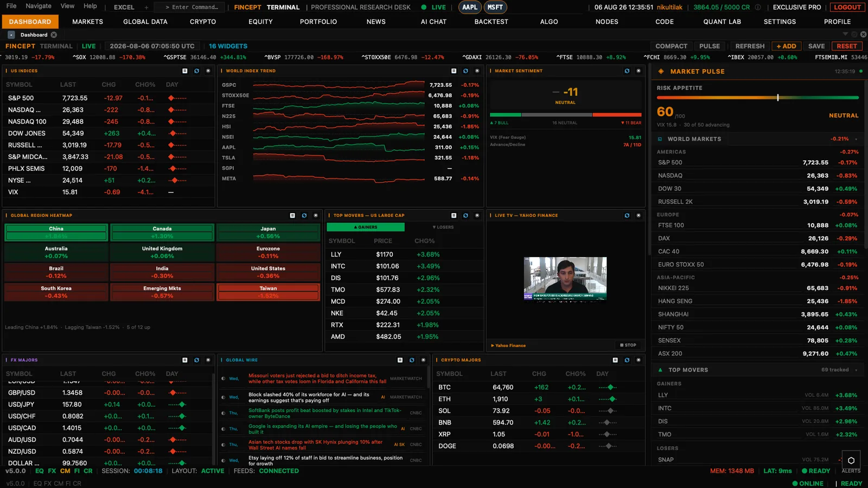This screenshot has width=868, height=488.
Task: Refresh the Global Wire widget
Action: (x=412, y=360)
